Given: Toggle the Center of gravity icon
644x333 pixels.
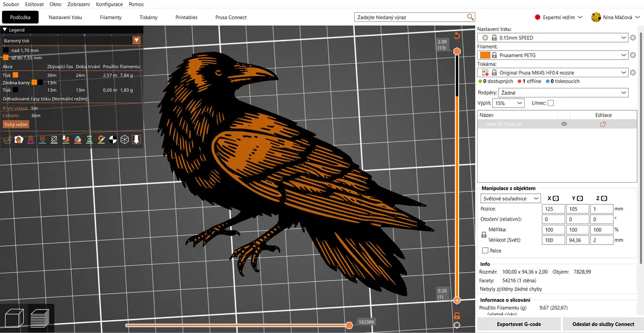Looking at the screenshot, I should [x=112, y=140].
